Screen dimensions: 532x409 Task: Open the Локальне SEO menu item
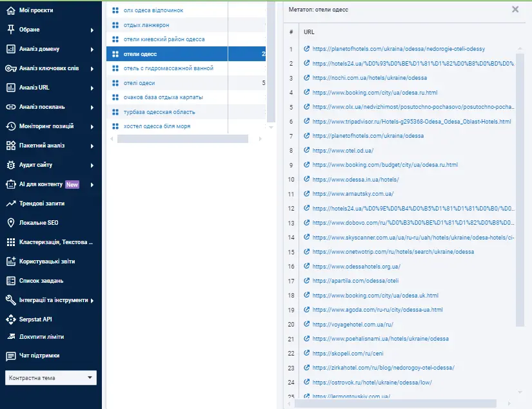(39, 223)
